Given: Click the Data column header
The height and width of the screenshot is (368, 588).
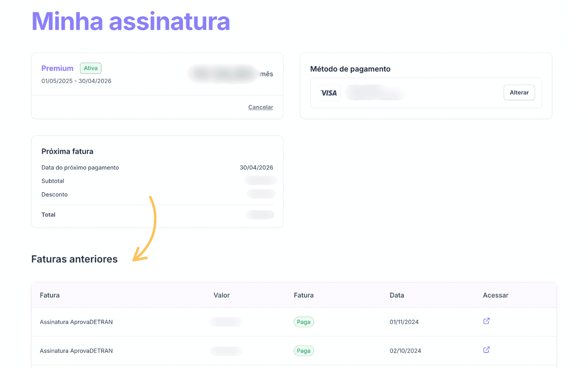Looking at the screenshot, I should tap(397, 295).
